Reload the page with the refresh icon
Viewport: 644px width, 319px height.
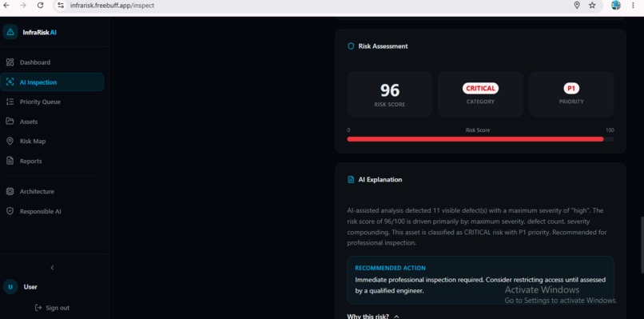coord(40,6)
